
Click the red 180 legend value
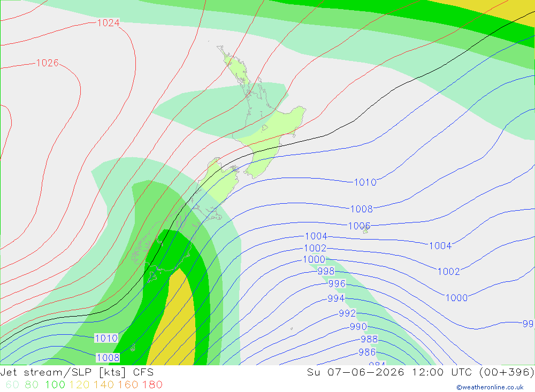(x=152, y=385)
